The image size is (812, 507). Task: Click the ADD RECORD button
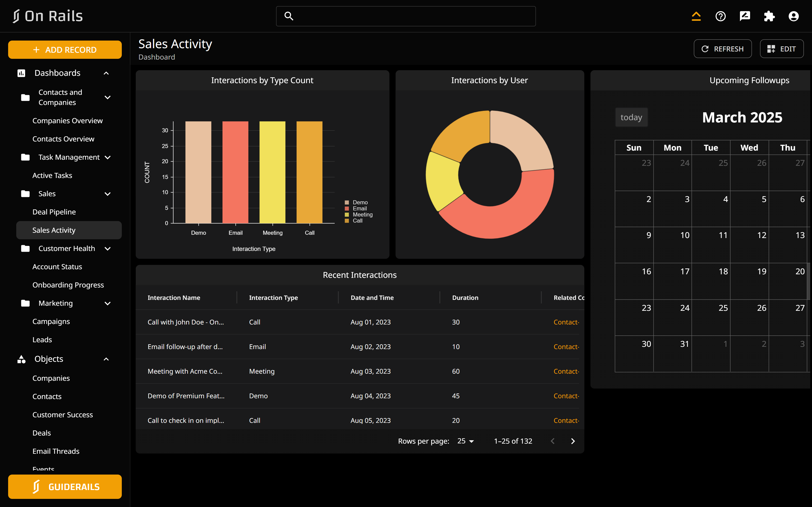(x=65, y=49)
